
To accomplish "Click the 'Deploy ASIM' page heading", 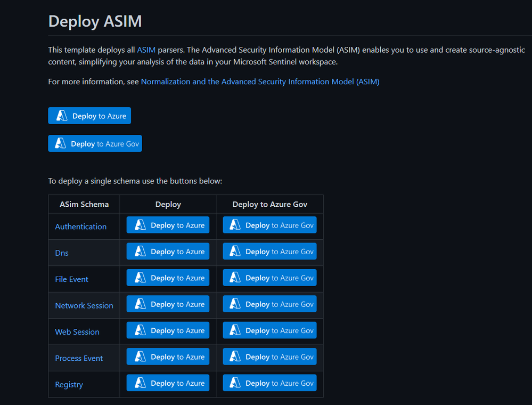I will [95, 21].
